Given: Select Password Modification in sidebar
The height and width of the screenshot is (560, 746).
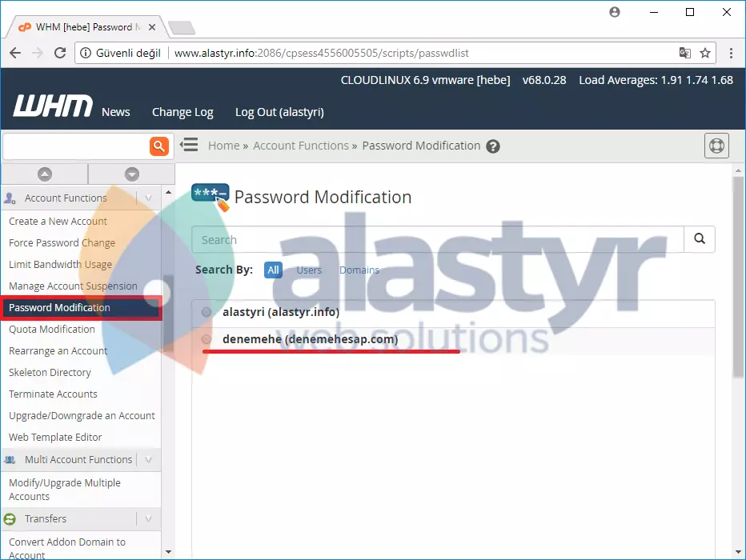Looking at the screenshot, I should click(x=82, y=307).
